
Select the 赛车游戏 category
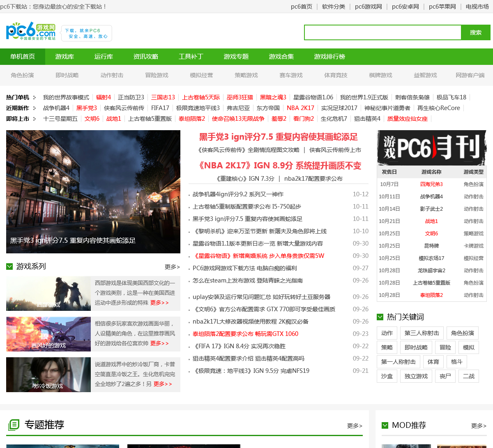(x=291, y=75)
